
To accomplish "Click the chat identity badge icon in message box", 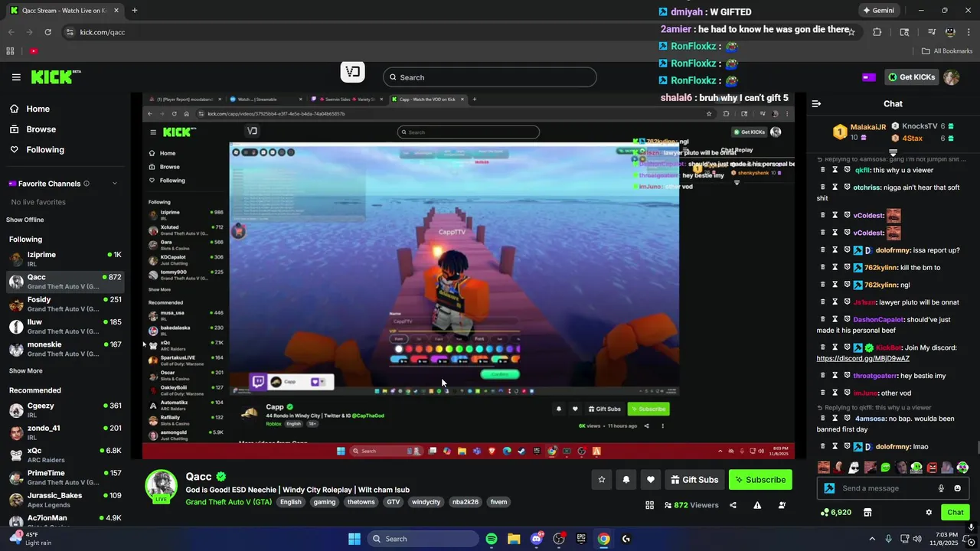I will pyautogui.click(x=829, y=488).
